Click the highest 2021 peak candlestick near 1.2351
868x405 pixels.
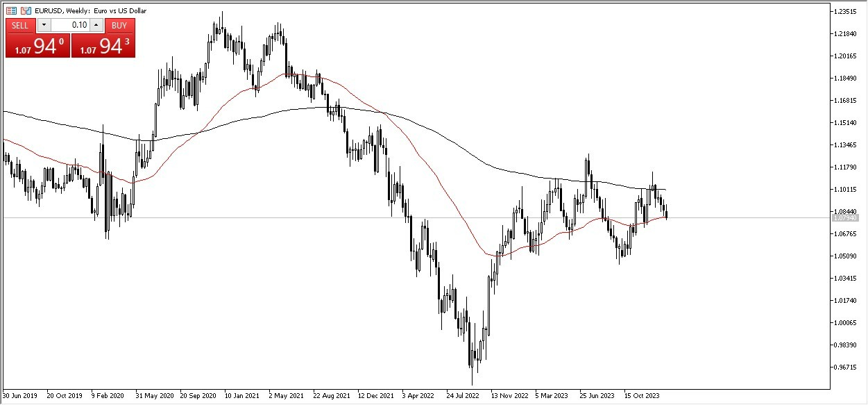pyautogui.click(x=223, y=24)
